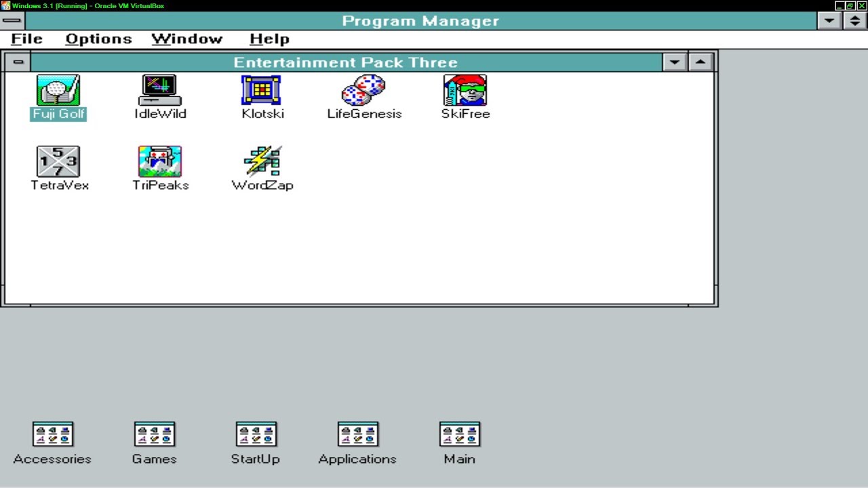The width and height of the screenshot is (868, 488).
Task: Click the Applications program group icon
Action: [358, 434]
